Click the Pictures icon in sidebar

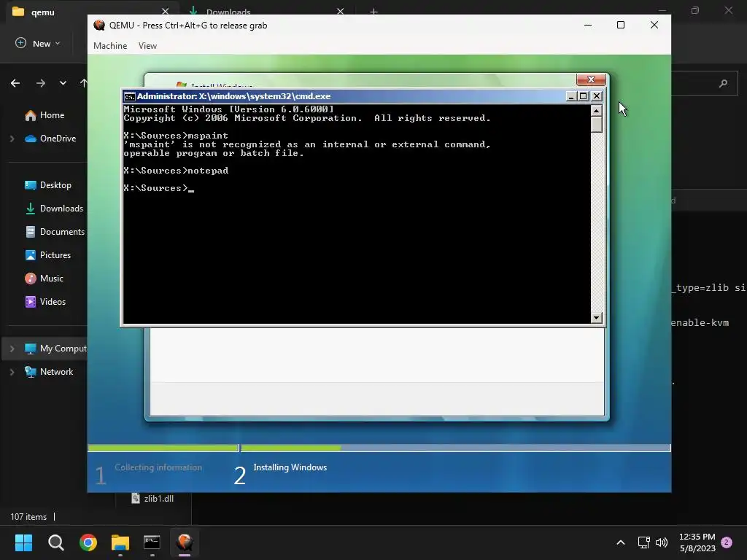(x=31, y=255)
